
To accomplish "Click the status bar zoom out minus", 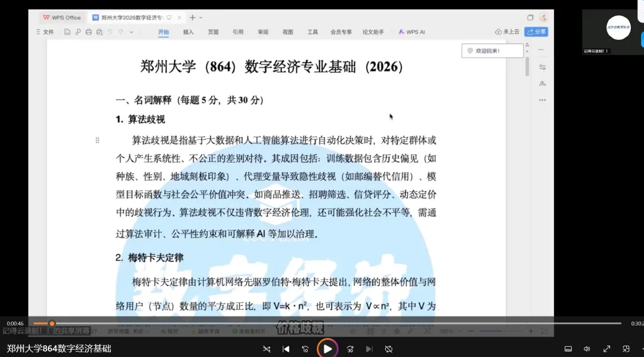I will tap(470, 331).
